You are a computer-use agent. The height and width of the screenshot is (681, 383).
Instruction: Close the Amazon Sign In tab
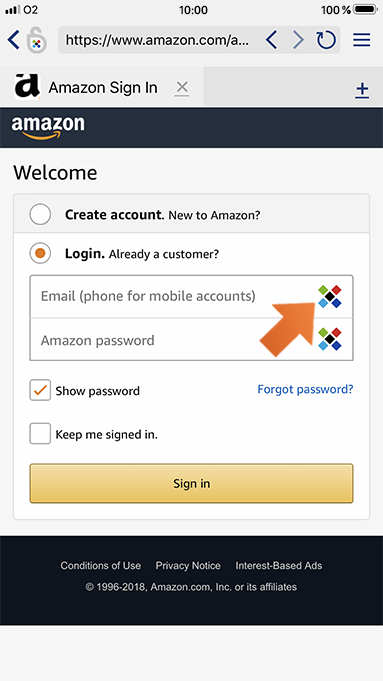click(182, 88)
